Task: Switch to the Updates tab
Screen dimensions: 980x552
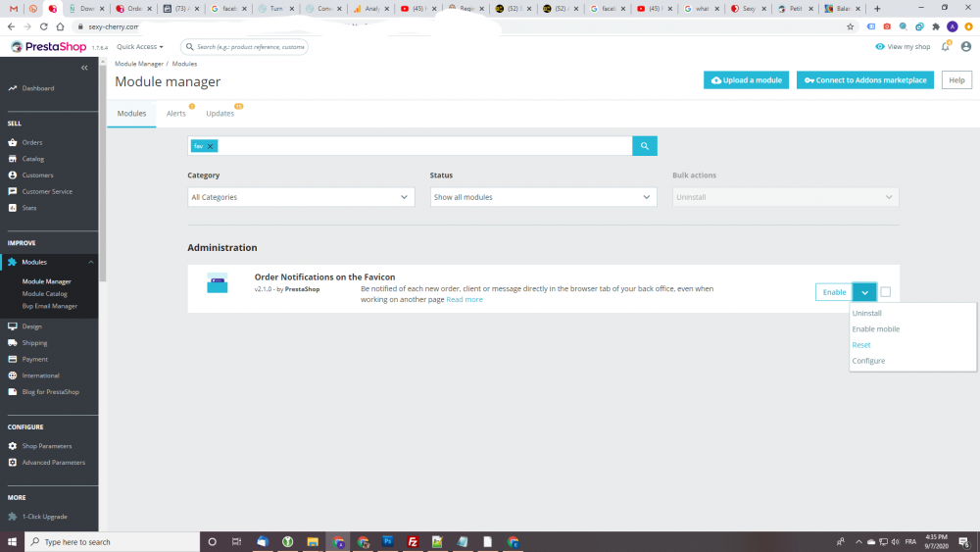Action: [x=220, y=113]
